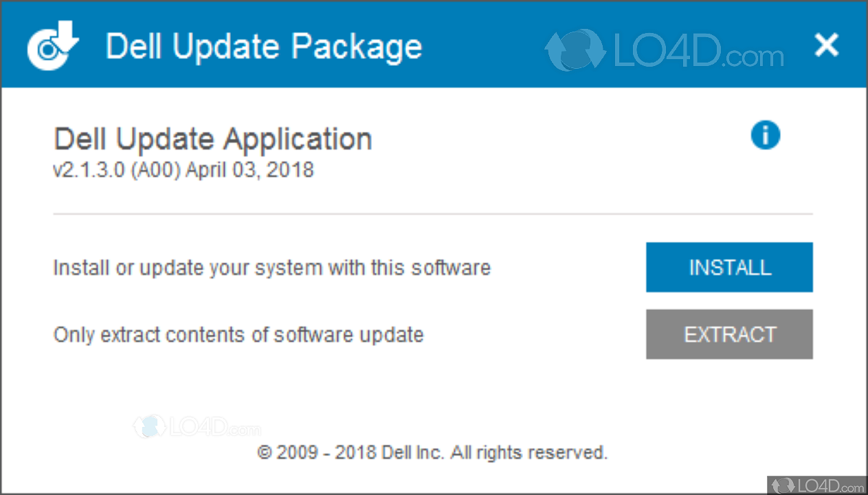
Task: Click "Install or update your system" description text
Action: tap(271, 267)
